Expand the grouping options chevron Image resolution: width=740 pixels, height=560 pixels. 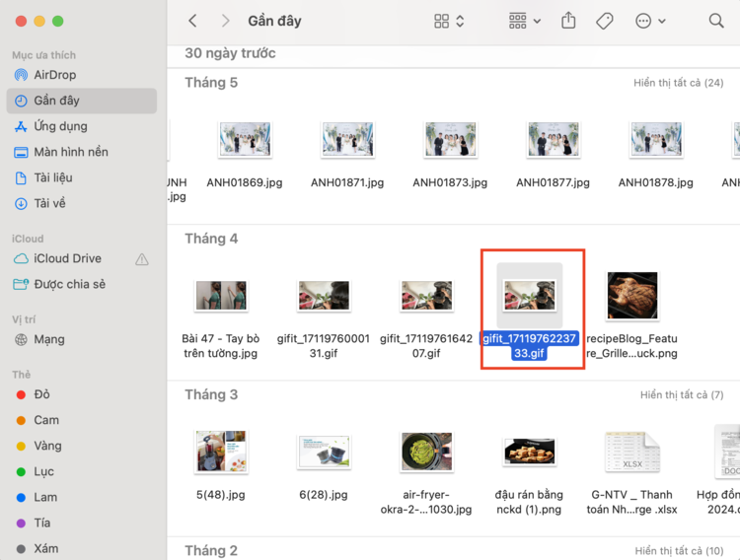click(537, 22)
